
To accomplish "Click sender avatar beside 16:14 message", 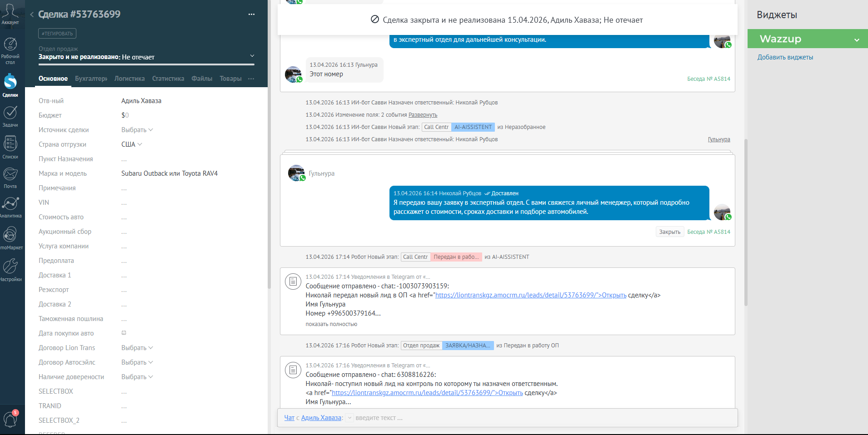I will [722, 213].
